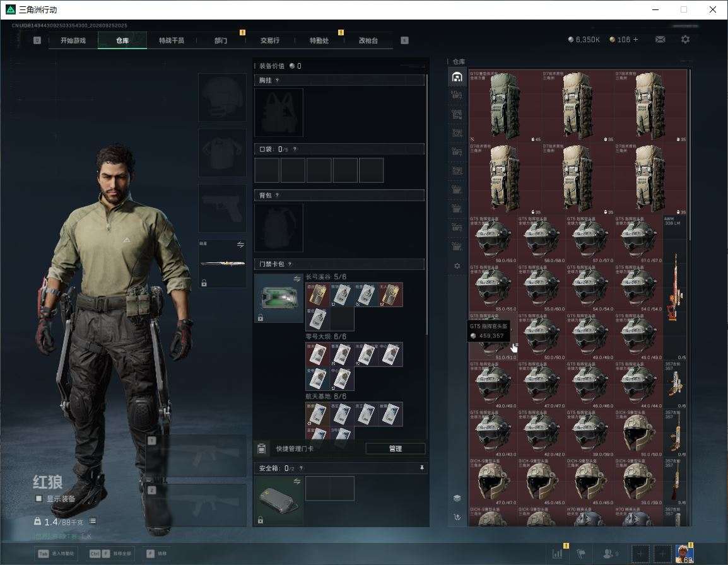Show help for 门禁卡包 question mark
Image resolution: width=728 pixels, height=565 pixels.
(290, 264)
